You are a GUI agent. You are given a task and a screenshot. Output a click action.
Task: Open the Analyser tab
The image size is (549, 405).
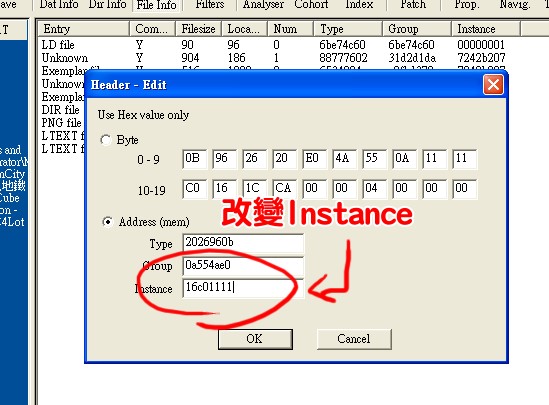(x=263, y=5)
